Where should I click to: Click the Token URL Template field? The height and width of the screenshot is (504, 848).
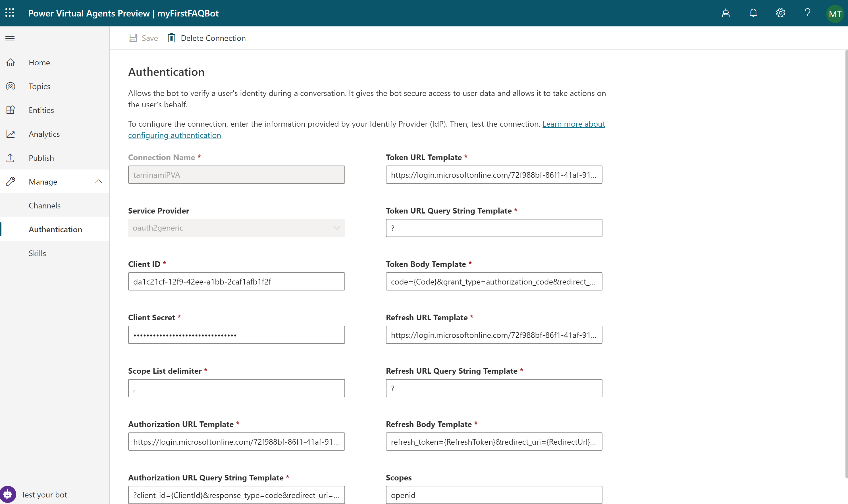coord(494,175)
